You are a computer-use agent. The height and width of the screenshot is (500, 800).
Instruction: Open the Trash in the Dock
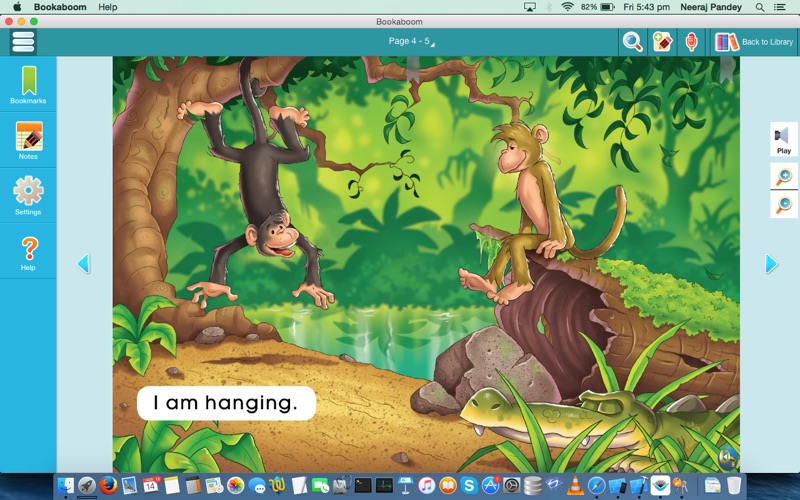[734, 485]
